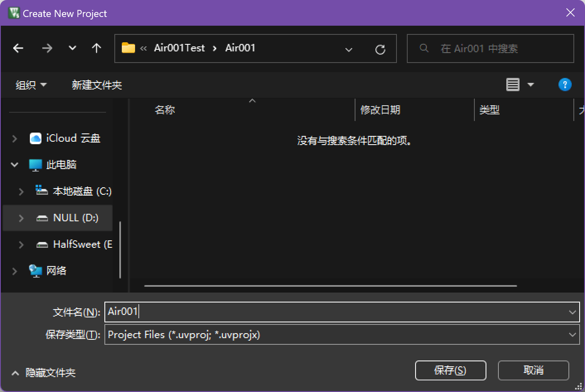This screenshot has width=585, height=392.
Task: Open the 保存类型 file type dropdown
Action: coord(572,335)
